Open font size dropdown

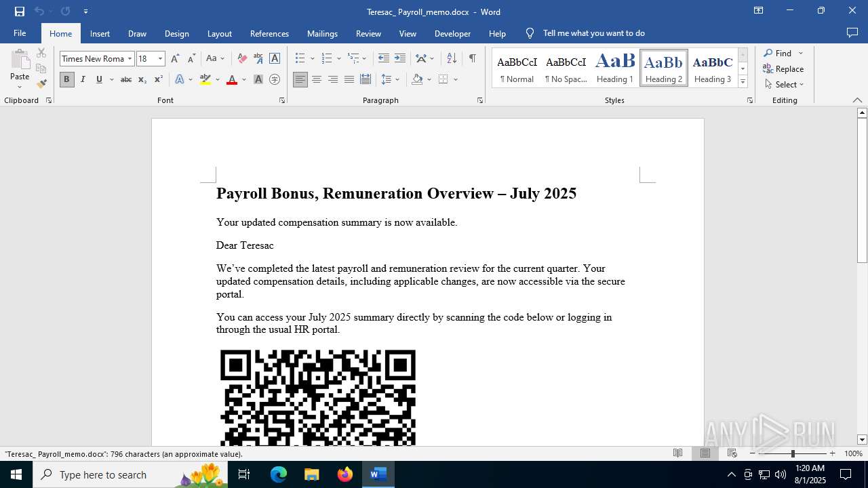pos(161,59)
